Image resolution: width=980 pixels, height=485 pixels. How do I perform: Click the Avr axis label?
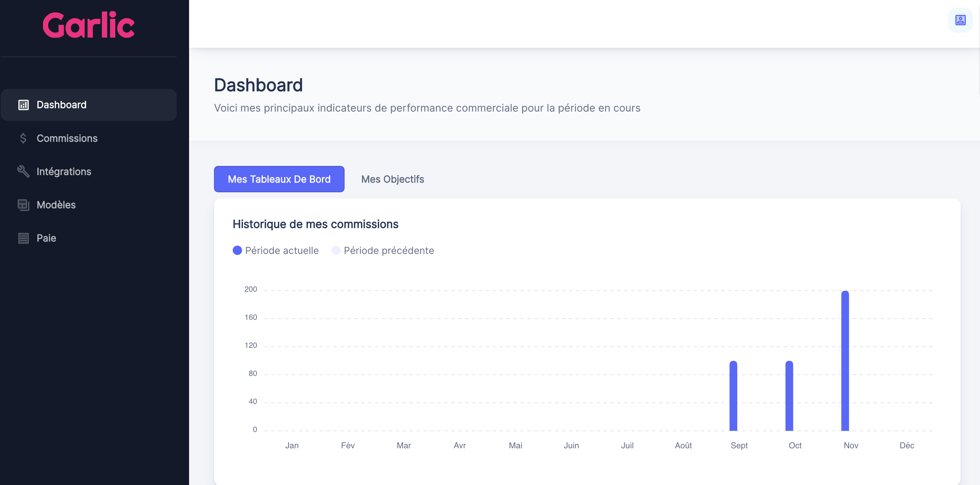coord(460,445)
